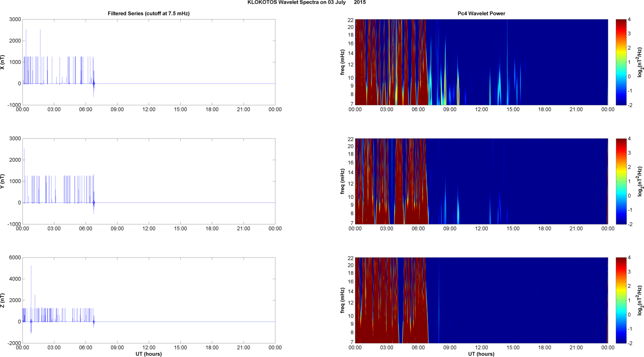
Task: Click 12:00 tick label under X filtered series
Action: pos(149,109)
